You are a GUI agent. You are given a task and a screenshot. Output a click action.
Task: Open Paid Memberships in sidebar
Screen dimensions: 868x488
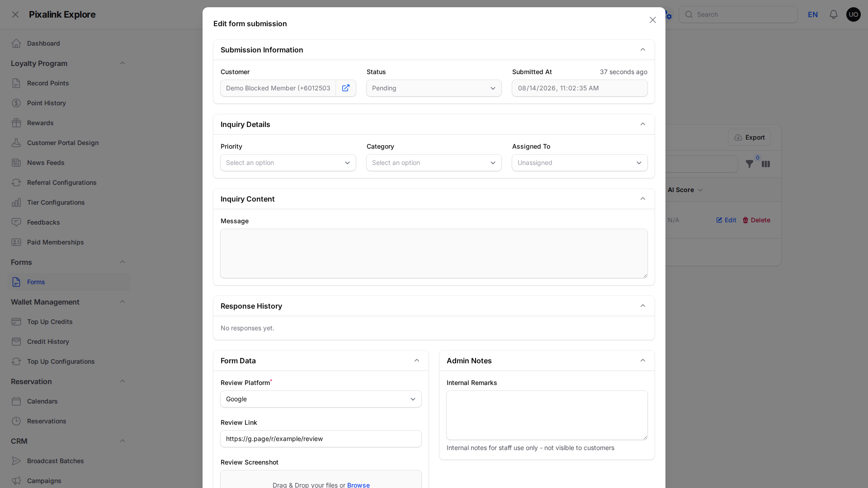[69, 242]
